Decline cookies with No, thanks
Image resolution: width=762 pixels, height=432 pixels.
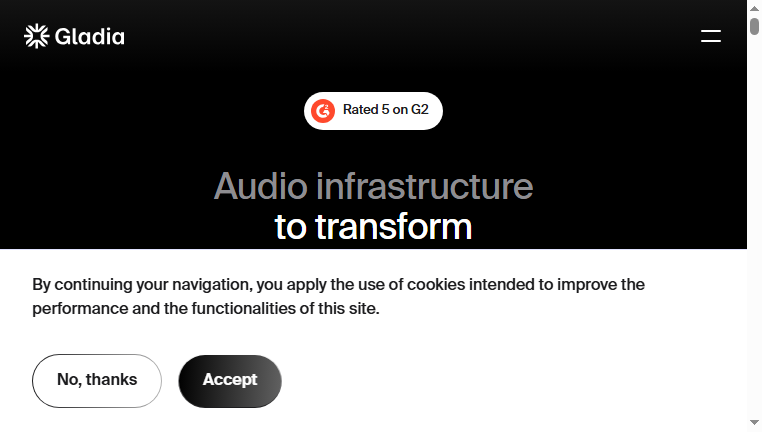click(x=97, y=381)
